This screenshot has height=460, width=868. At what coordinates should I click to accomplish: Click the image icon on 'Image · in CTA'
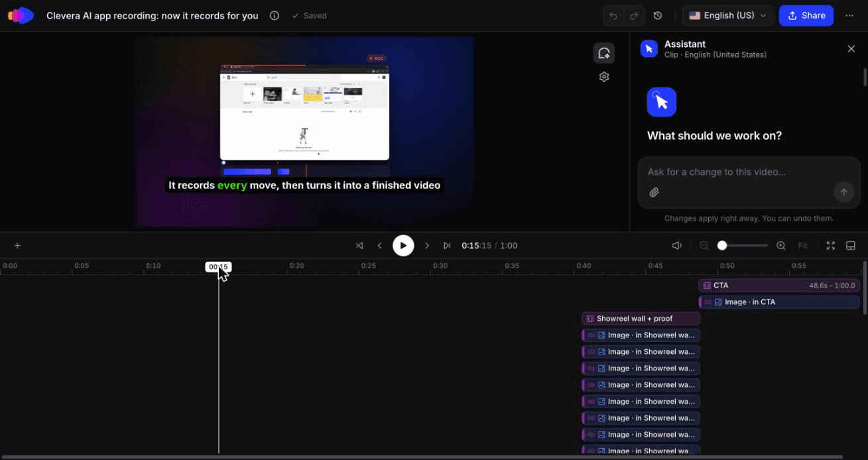(x=718, y=302)
